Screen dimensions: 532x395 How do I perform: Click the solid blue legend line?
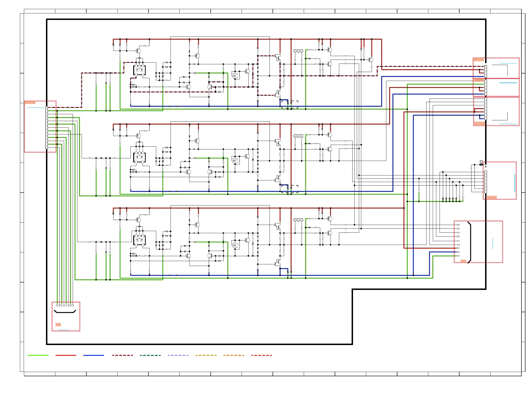point(94,355)
